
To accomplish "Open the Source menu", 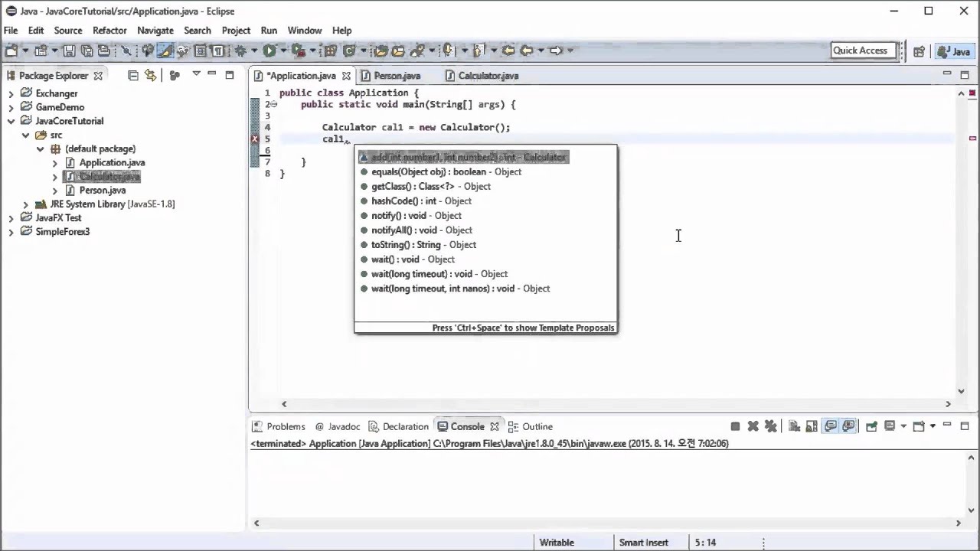I will pyautogui.click(x=68, y=30).
